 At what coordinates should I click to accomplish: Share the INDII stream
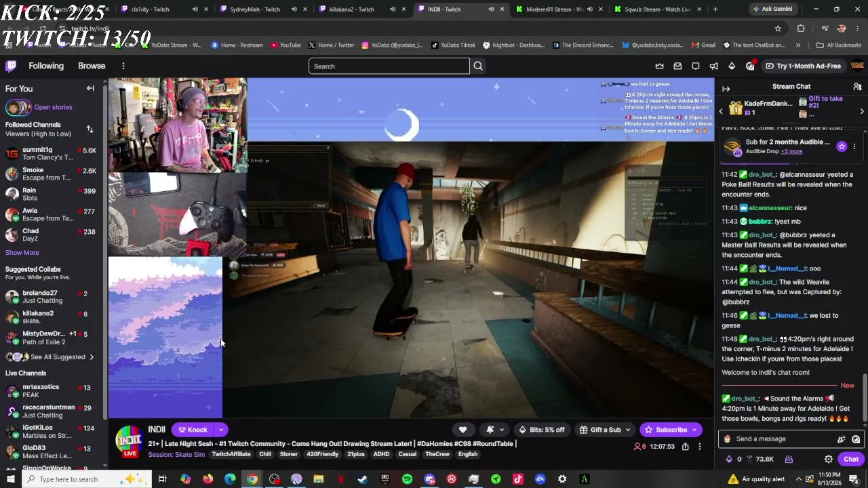pyautogui.click(x=686, y=447)
